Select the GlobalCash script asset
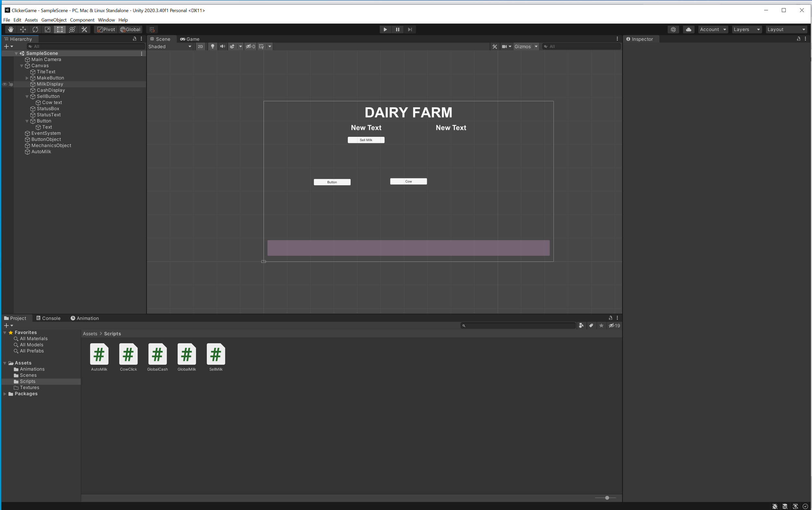This screenshot has width=812, height=510. click(158, 357)
